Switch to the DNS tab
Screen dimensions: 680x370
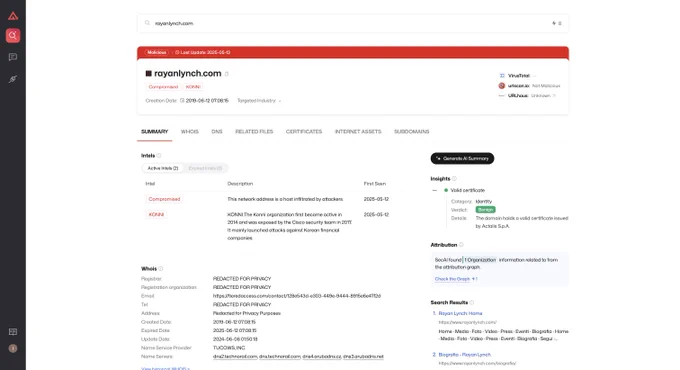point(217,131)
